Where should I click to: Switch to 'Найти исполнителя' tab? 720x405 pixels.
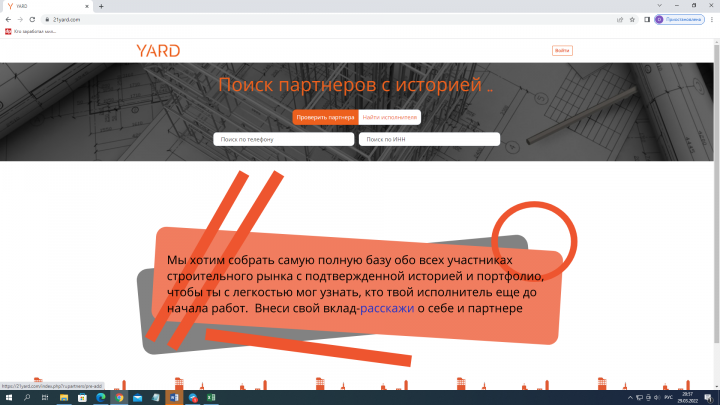[x=389, y=118]
